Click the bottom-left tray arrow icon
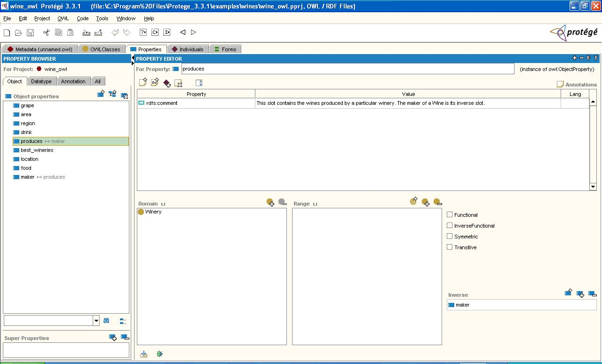The image size is (602, 364). 144,354
